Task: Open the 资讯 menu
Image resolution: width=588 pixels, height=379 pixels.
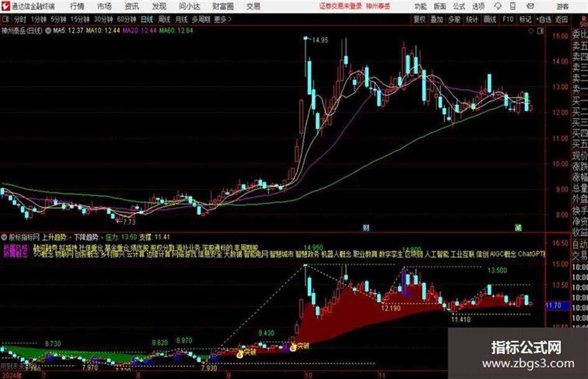Action: 132,6
